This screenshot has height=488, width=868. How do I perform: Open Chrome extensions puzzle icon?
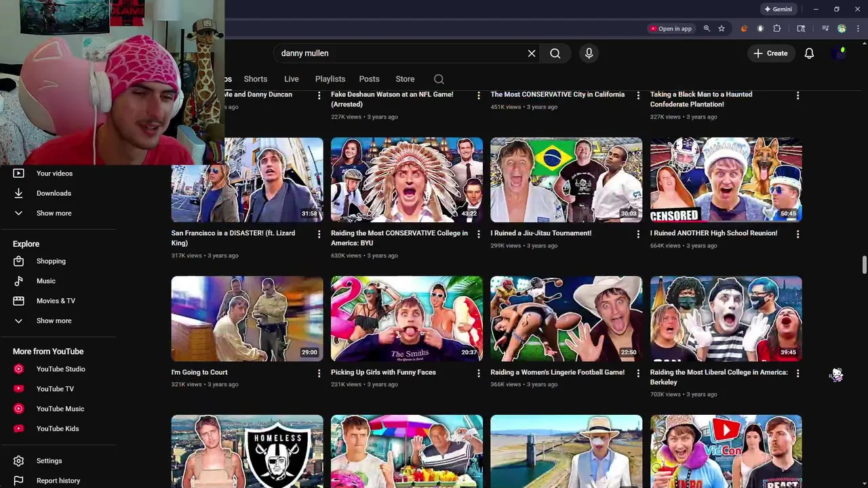coord(777,28)
